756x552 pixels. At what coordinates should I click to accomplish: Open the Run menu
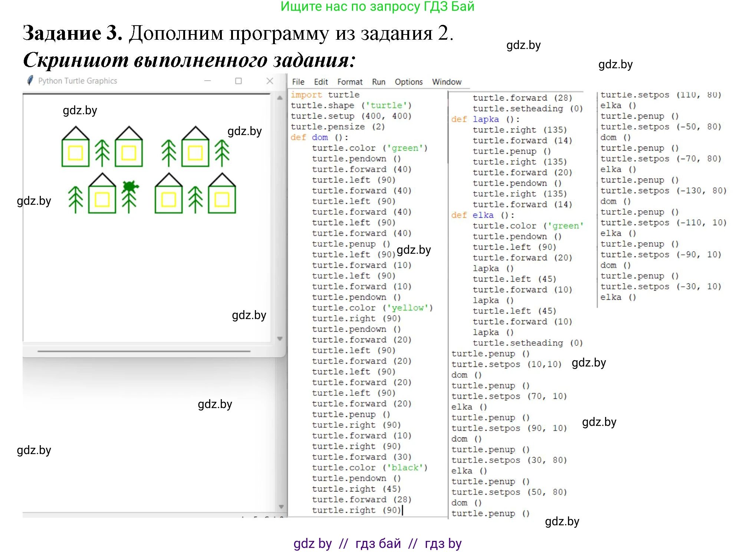378,82
